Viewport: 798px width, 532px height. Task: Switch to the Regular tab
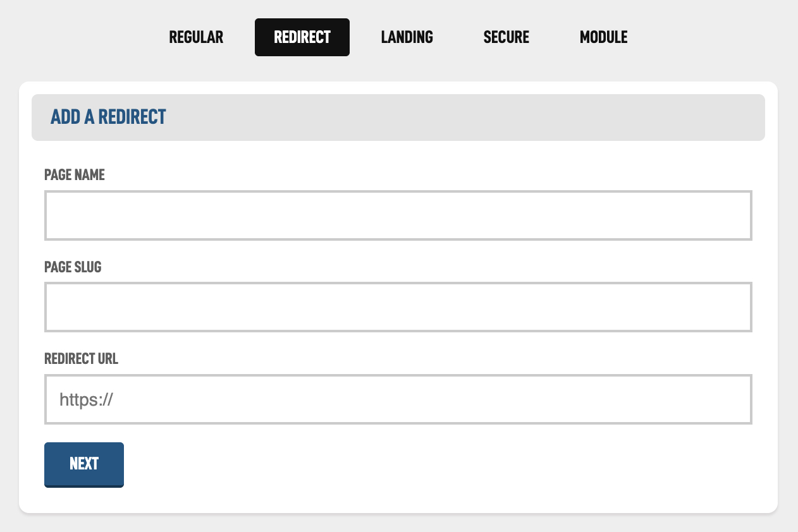[x=196, y=37]
